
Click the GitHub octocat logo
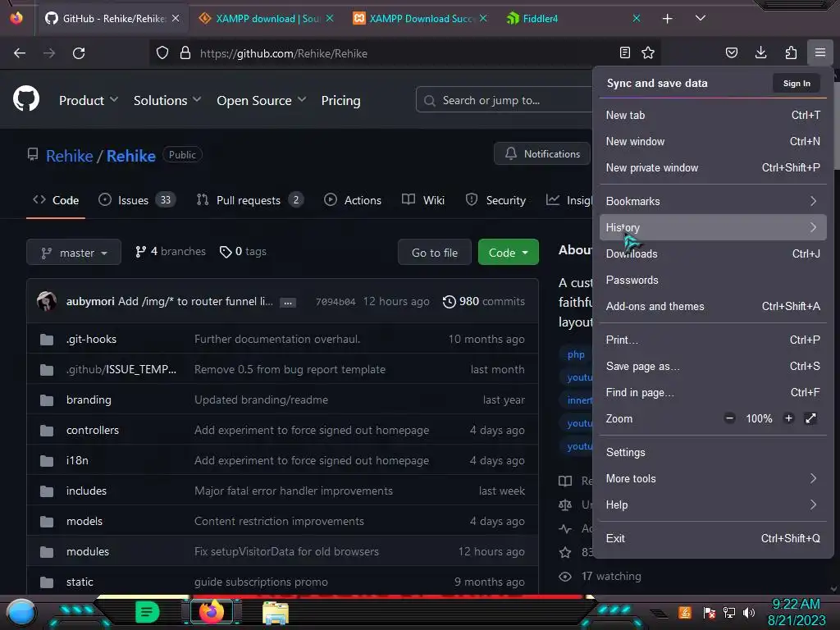pyautogui.click(x=26, y=98)
